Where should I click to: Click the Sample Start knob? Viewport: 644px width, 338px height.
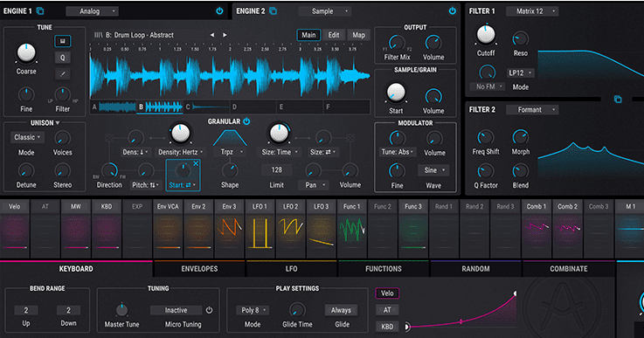tap(396, 93)
